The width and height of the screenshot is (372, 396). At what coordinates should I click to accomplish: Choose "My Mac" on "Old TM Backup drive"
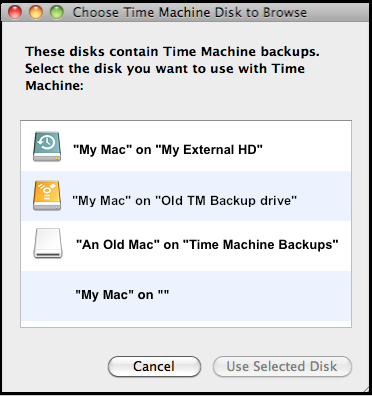[x=186, y=196]
